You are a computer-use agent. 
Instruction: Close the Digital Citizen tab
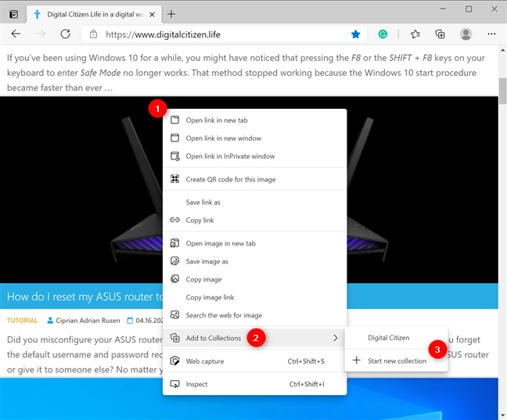[x=153, y=15]
